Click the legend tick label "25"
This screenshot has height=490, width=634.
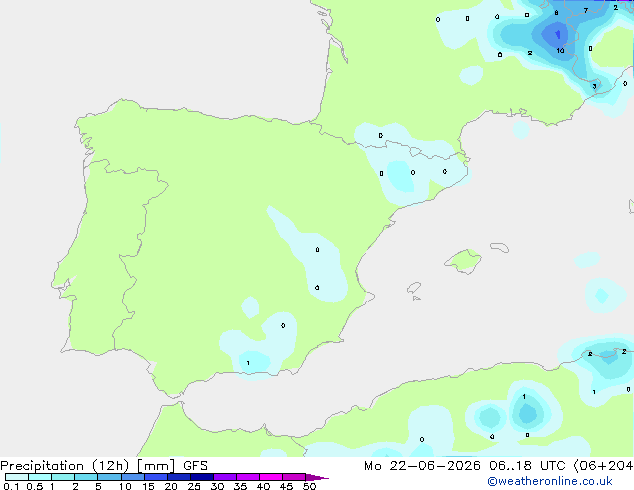pos(194,486)
